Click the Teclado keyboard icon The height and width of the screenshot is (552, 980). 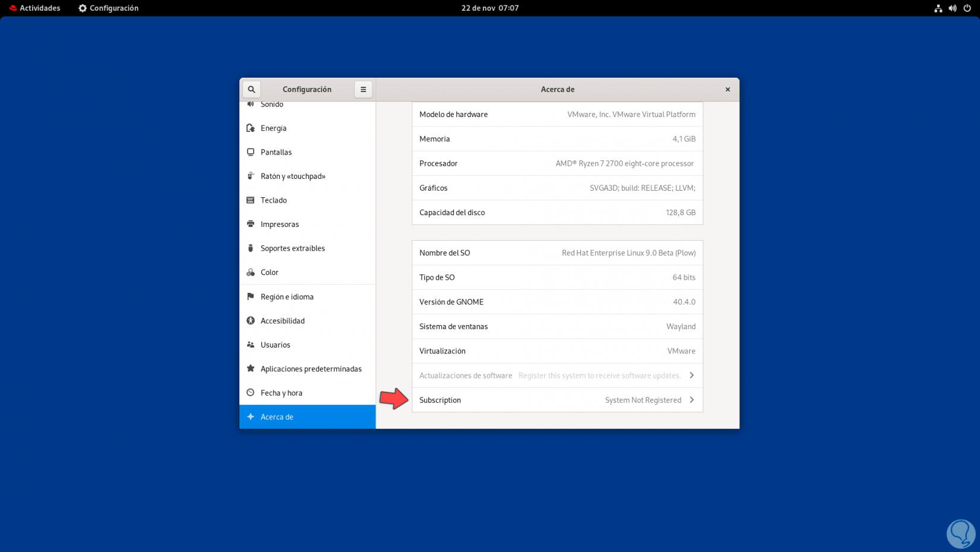(x=251, y=200)
